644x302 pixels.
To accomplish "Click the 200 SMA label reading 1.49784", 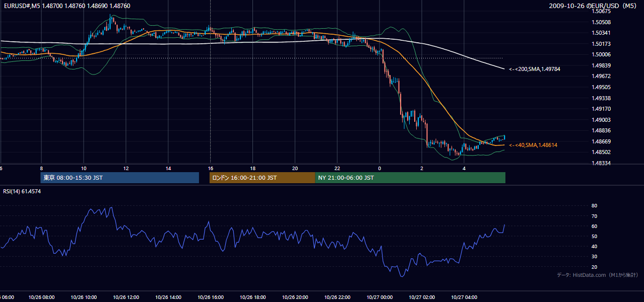I will 534,69.
